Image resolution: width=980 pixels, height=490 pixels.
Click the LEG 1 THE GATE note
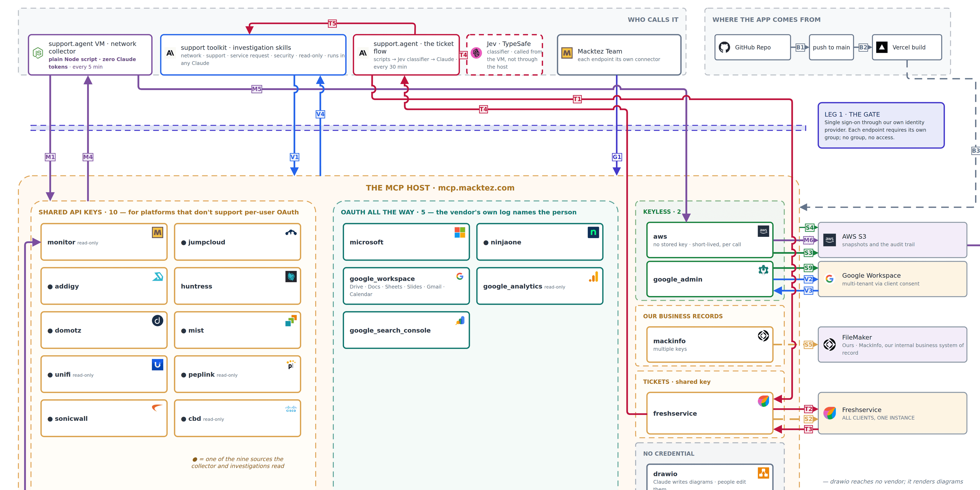coord(881,125)
